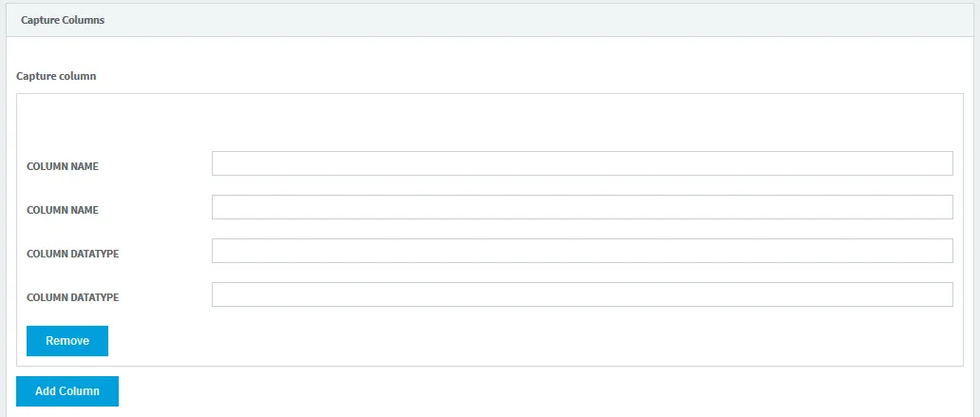
Task: Click the upper COLUMN DATATYPE input field
Action: (581, 251)
